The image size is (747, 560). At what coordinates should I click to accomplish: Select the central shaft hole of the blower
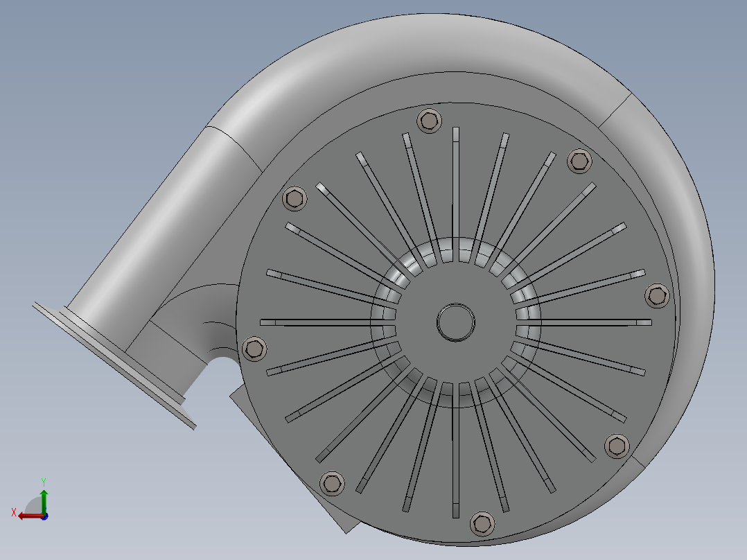456,323
